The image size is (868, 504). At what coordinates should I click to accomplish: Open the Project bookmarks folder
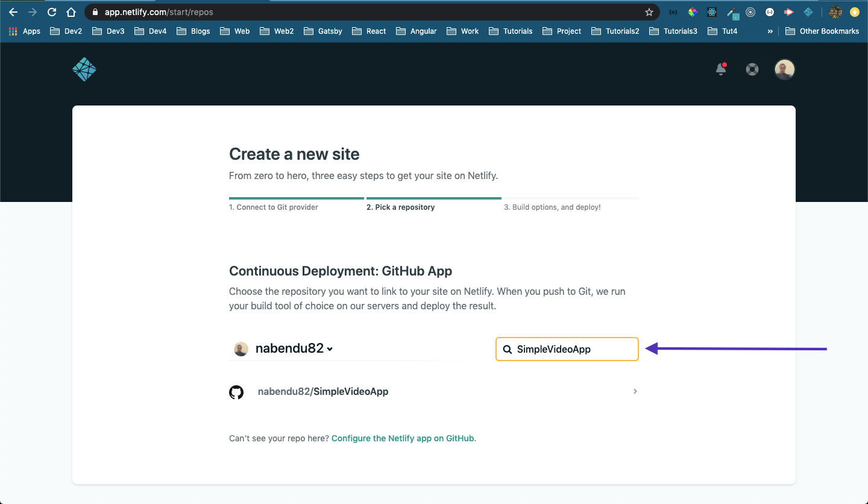pyautogui.click(x=562, y=31)
